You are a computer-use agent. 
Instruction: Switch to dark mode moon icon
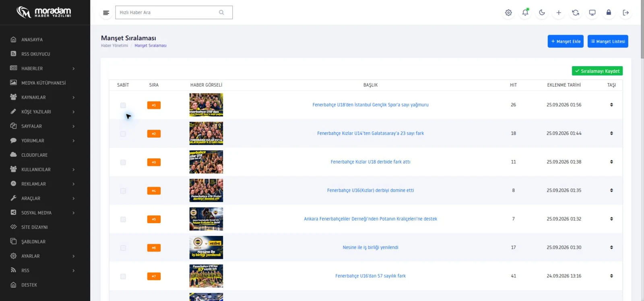(x=542, y=12)
